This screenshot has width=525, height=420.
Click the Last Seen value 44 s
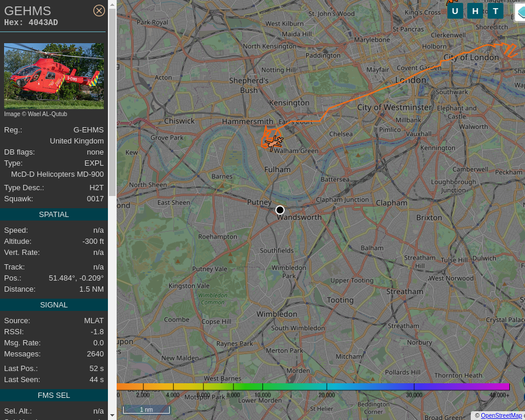(96, 380)
